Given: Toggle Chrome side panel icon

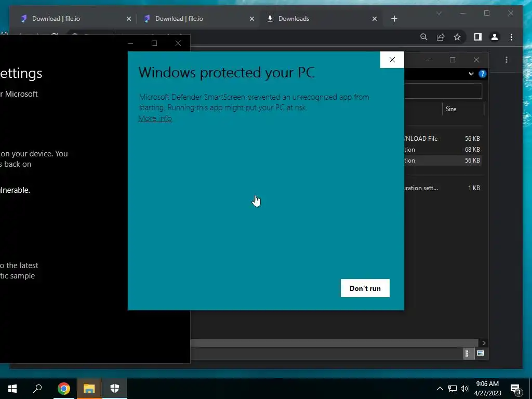Looking at the screenshot, I should (478, 37).
